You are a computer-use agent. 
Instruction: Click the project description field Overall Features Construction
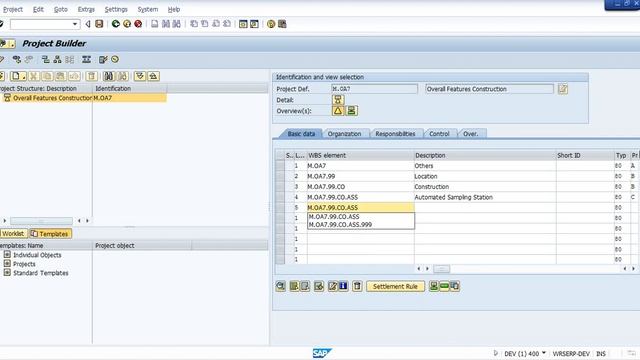point(489,89)
